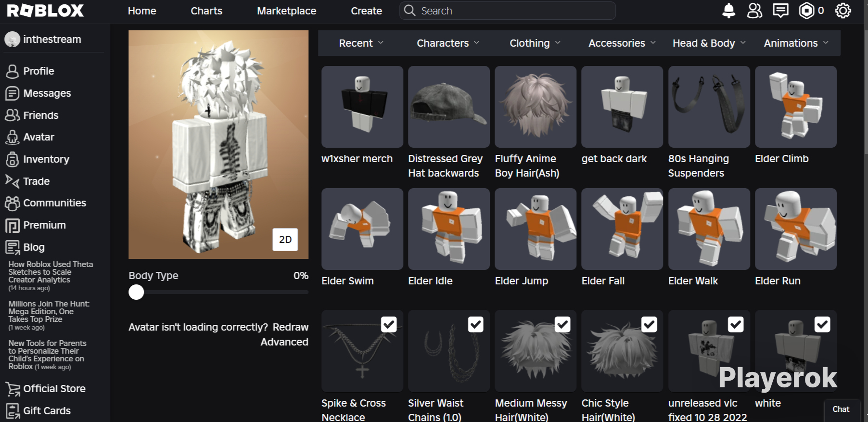Go to the Home tab
This screenshot has height=422, width=868.
pos(142,11)
